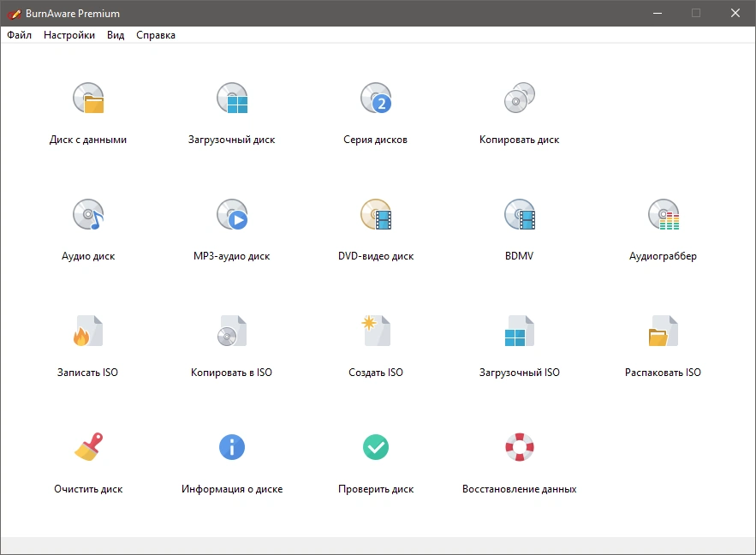The height and width of the screenshot is (555, 756).
Task: Open the Диск с данными disc icon
Action: pyautogui.click(x=88, y=98)
